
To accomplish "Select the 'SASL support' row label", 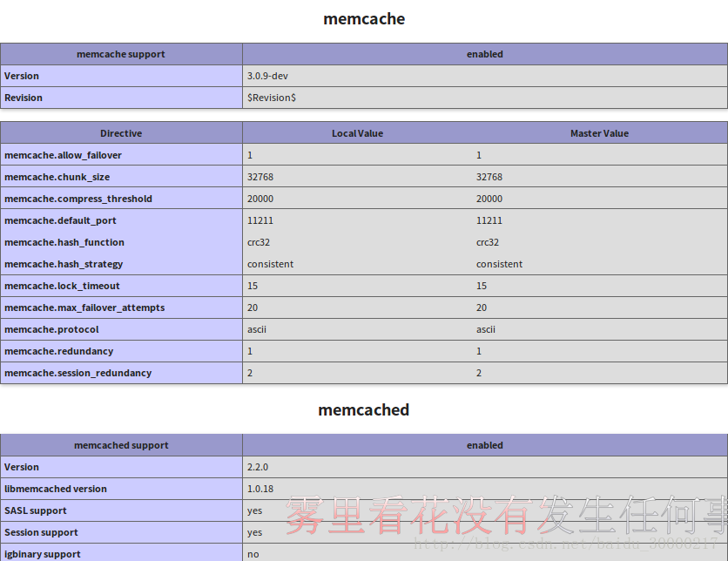I will click(x=36, y=510).
